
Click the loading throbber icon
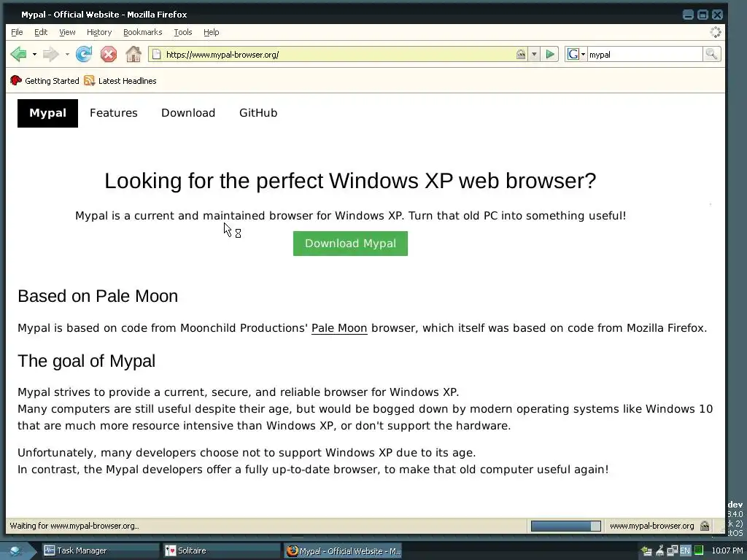click(x=715, y=32)
